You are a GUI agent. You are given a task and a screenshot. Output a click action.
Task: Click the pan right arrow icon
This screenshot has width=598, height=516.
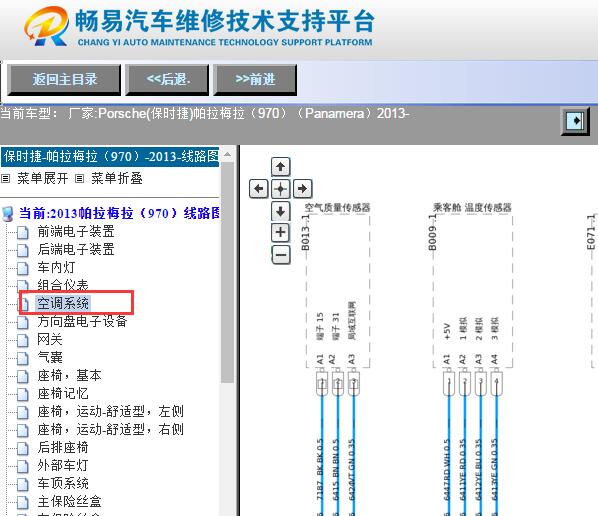(302, 188)
